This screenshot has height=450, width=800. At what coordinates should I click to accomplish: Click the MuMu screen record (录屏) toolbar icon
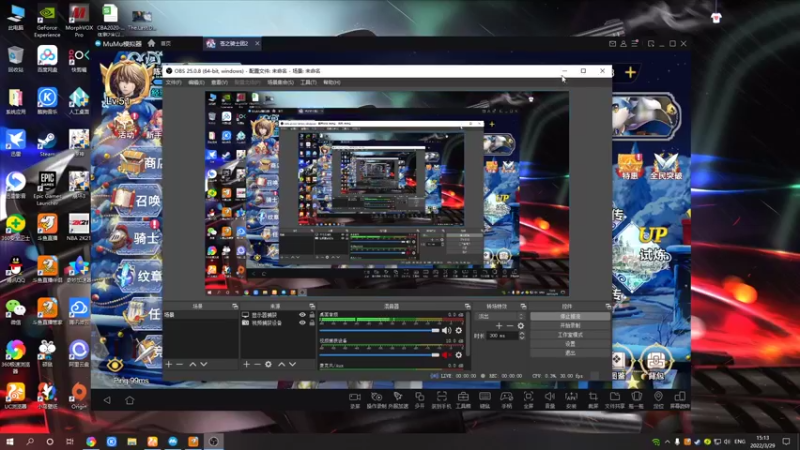tap(355, 400)
